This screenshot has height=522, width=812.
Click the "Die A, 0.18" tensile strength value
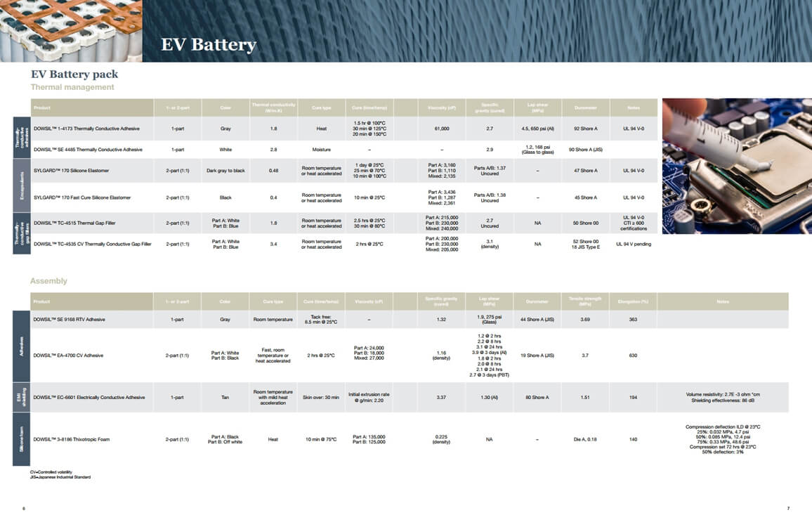585,439
